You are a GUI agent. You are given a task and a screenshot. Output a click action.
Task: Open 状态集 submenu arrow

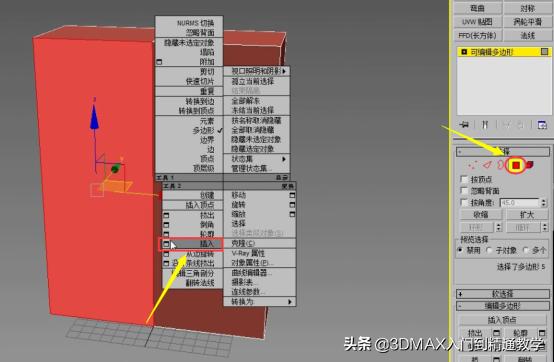[x=284, y=159]
